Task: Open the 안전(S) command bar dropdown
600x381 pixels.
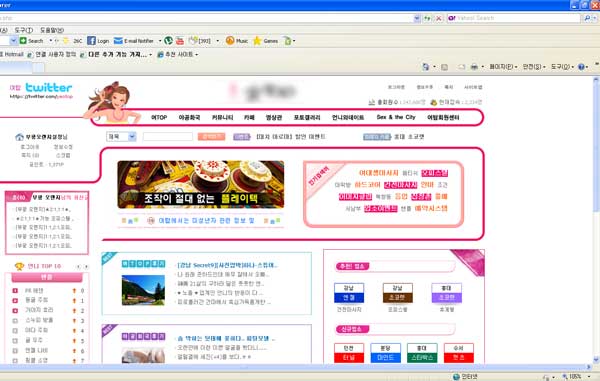Action: [x=534, y=67]
